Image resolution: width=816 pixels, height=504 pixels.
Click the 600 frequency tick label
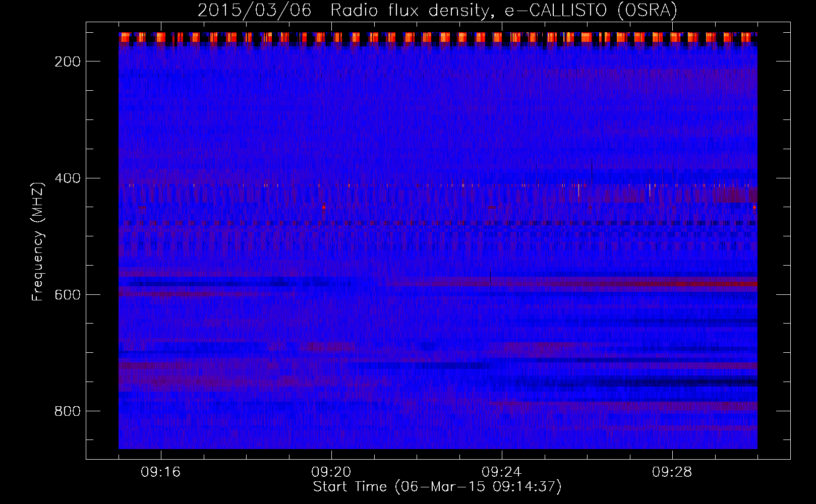(x=68, y=295)
